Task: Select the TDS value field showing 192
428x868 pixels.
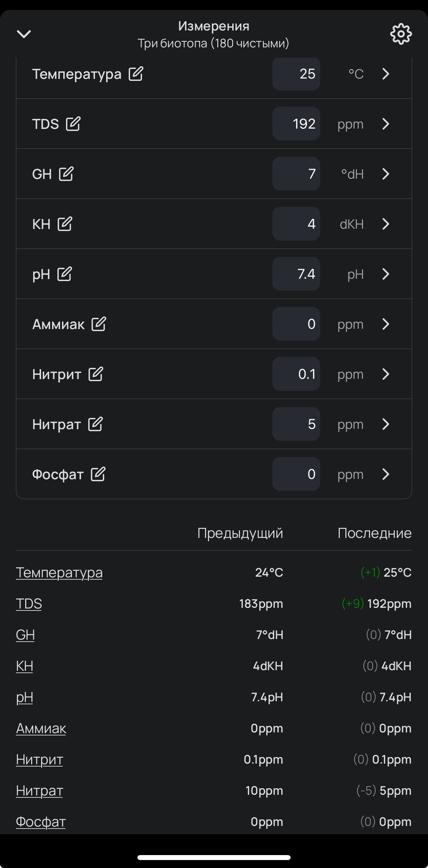Action: pyautogui.click(x=296, y=124)
